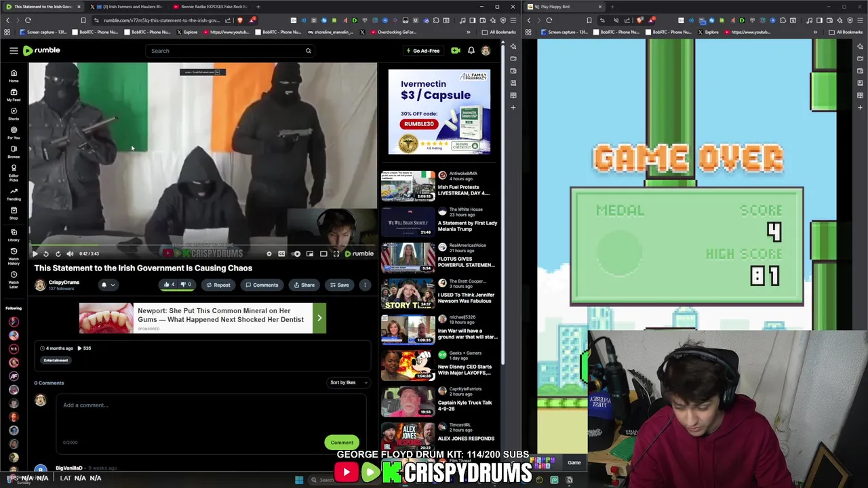The image size is (868, 488).
Task: Open My Feed in Rumble sidebar
Action: [14, 95]
